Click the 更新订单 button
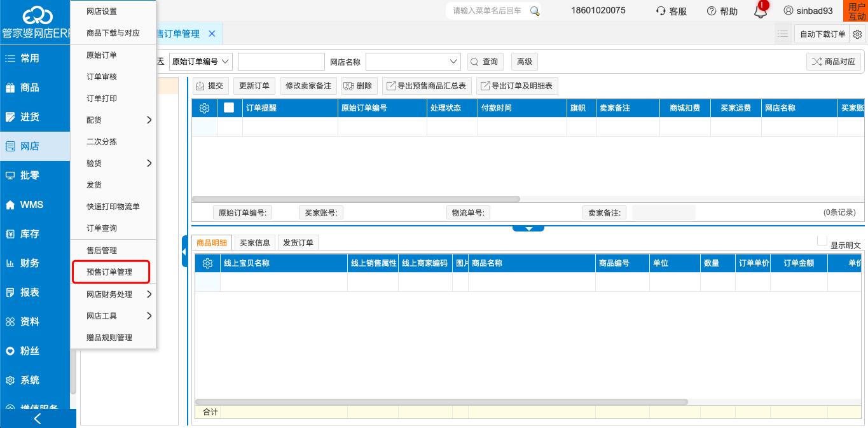 (x=254, y=86)
